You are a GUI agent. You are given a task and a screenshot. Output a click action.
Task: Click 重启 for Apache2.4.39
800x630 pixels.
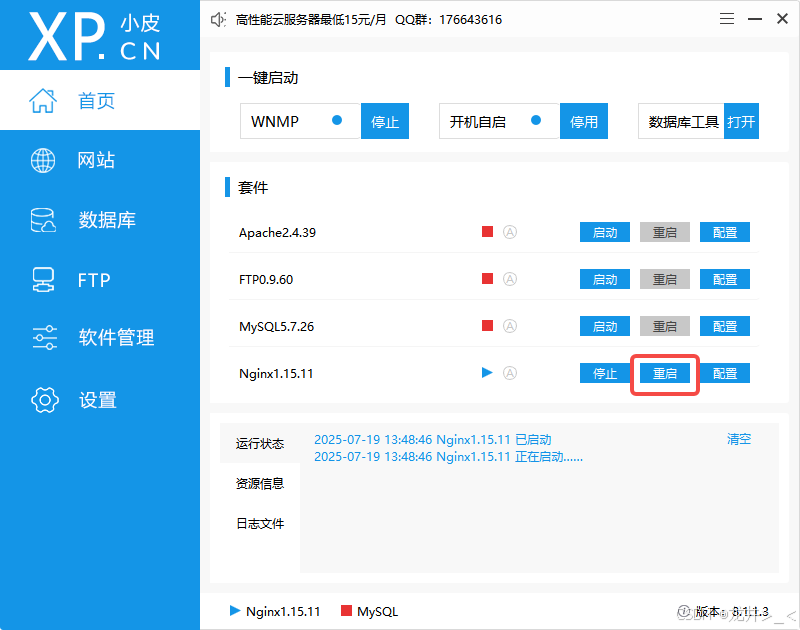[x=665, y=232]
